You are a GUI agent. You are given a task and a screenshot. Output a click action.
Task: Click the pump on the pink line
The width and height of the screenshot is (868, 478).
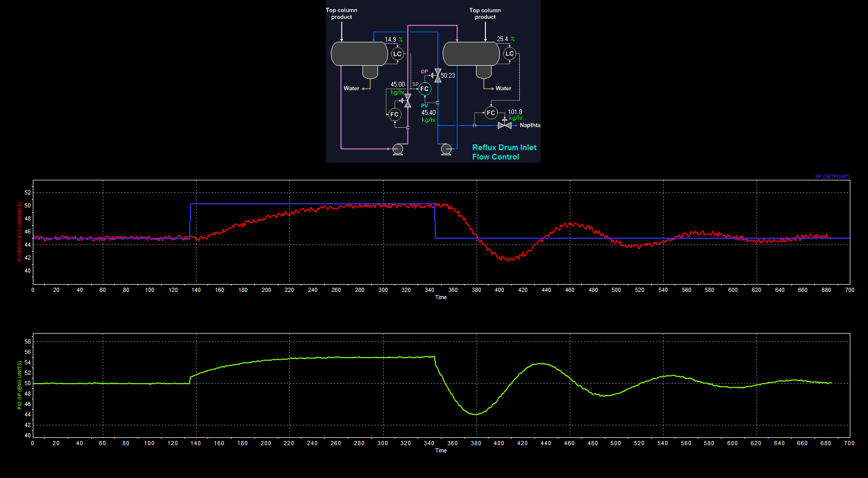397,150
